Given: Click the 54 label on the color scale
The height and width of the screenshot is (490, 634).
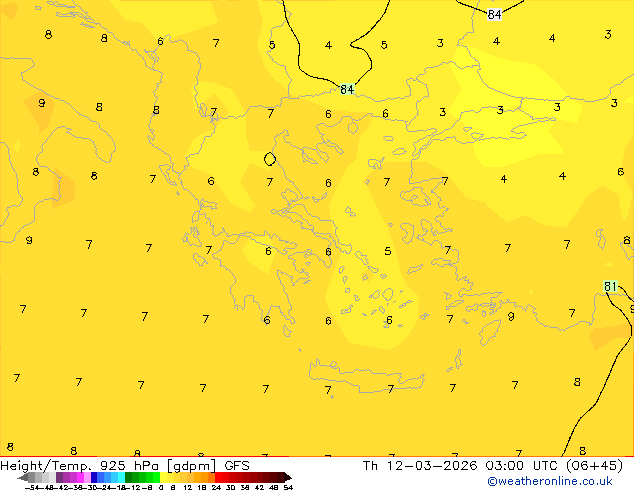Looking at the screenshot, I should pos(288,488).
